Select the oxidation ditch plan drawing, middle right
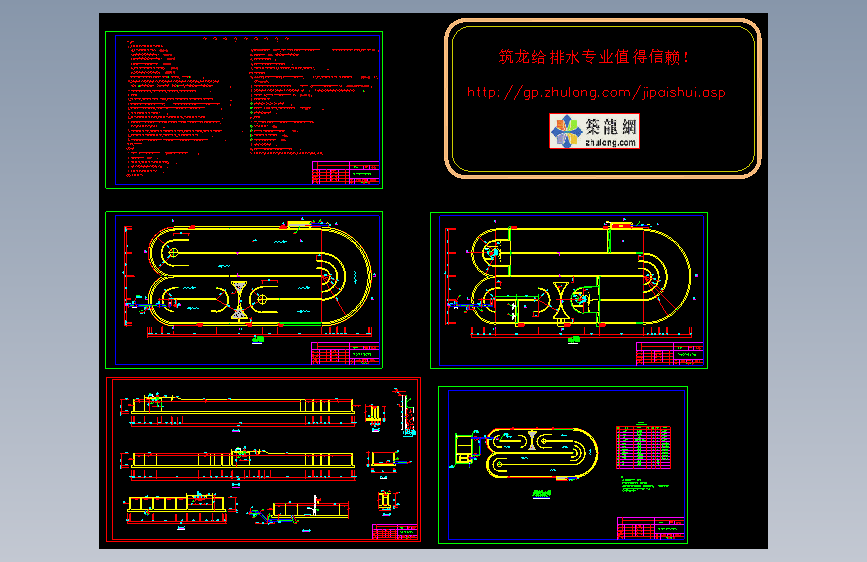This screenshot has height=562, width=867. click(569, 290)
